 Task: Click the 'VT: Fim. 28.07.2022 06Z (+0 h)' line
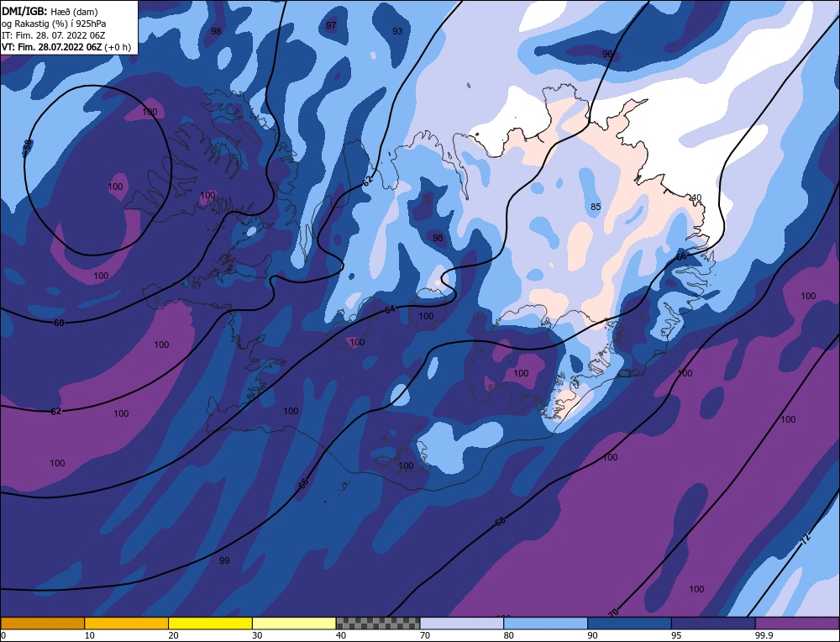click(x=66, y=47)
